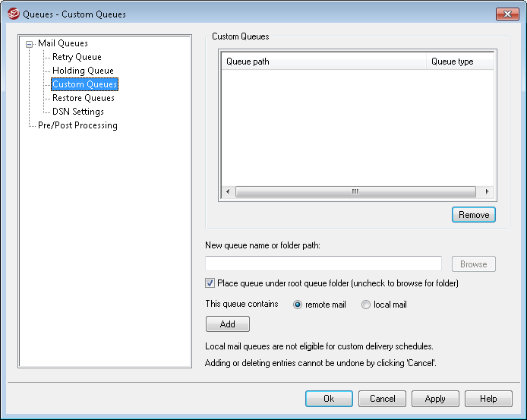Click the horizontal scrollbar thumb
Viewport: 527px width, 420px height.
(x=355, y=192)
